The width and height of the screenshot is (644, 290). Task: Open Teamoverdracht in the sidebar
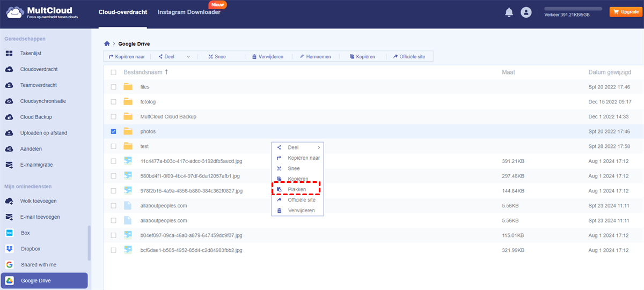point(38,85)
